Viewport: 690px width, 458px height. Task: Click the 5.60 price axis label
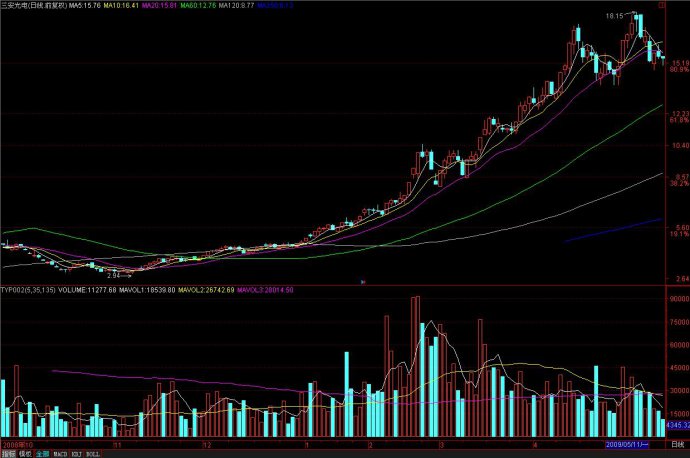pyautogui.click(x=682, y=228)
